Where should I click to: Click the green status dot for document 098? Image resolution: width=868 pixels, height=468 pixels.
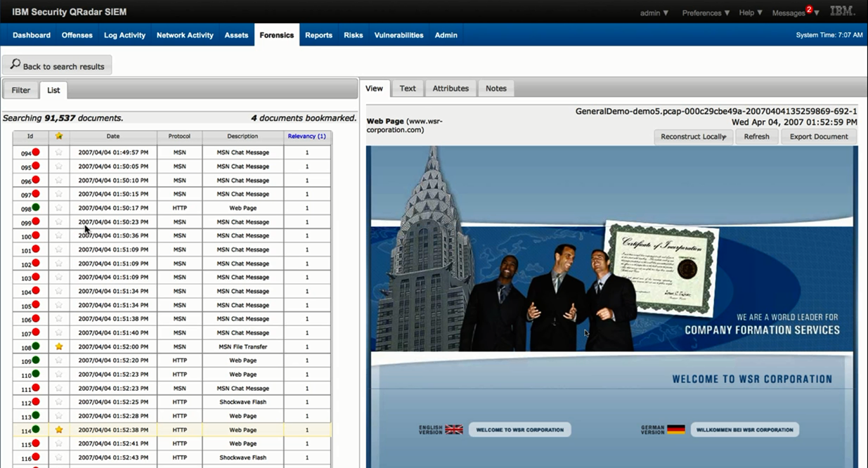(36, 207)
